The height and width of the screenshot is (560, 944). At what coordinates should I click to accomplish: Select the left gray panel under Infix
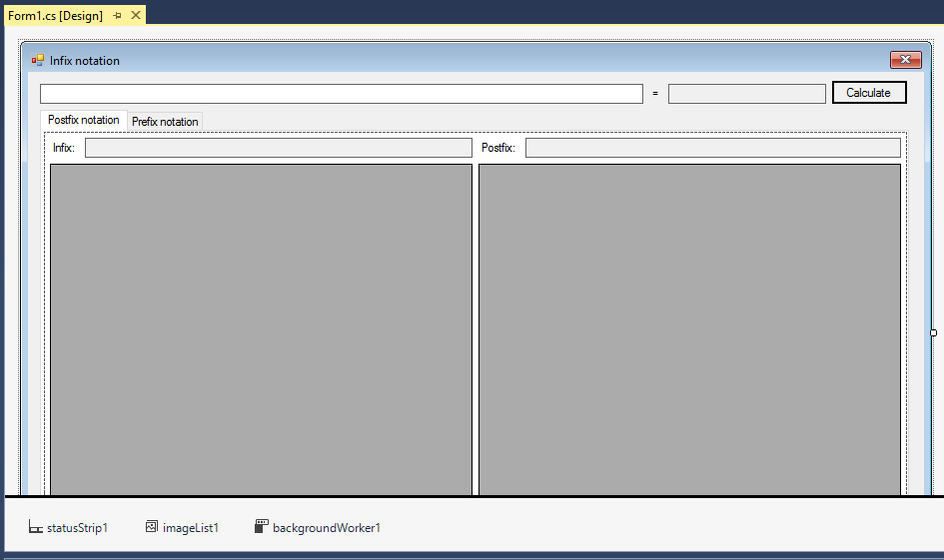click(262, 329)
